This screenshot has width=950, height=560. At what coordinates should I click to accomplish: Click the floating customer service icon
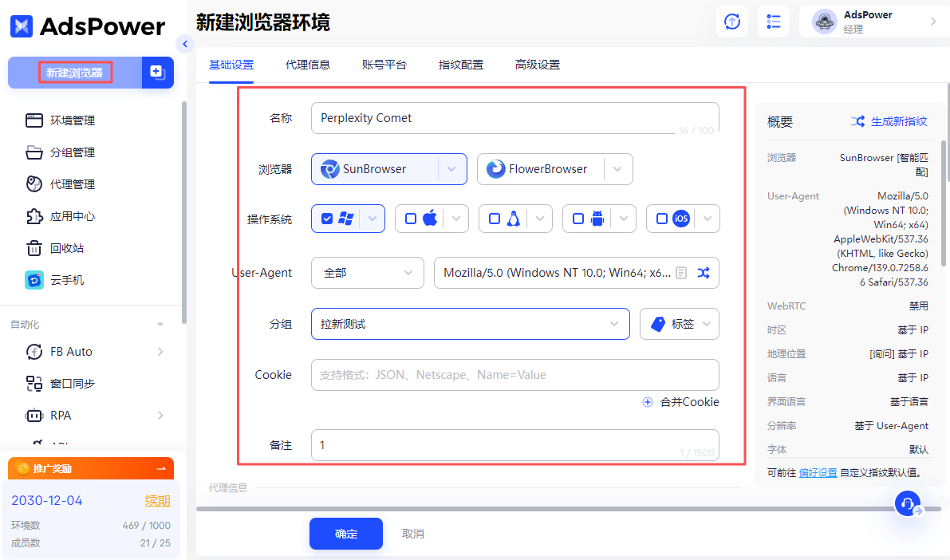pos(908,503)
